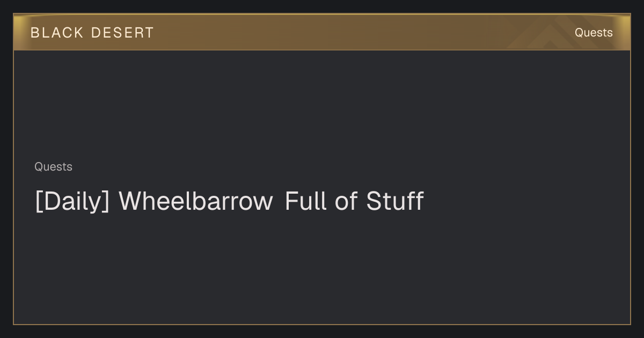The height and width of the screenshot is (338, 644).
Task: Click the '[Daily]' tag in the quest title
Action: pyautogui.click(x=72, y=201)
